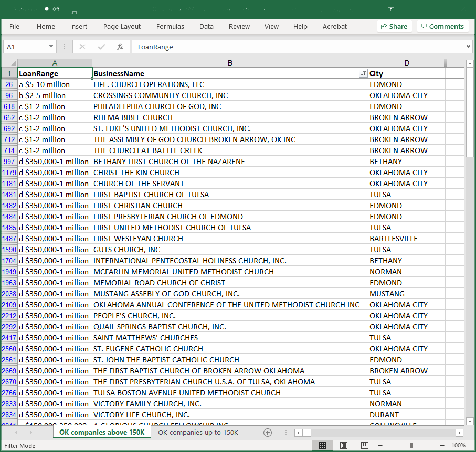476x452 pixels.
Task: Click the next sheet navigation arrow
Action: 30,432
